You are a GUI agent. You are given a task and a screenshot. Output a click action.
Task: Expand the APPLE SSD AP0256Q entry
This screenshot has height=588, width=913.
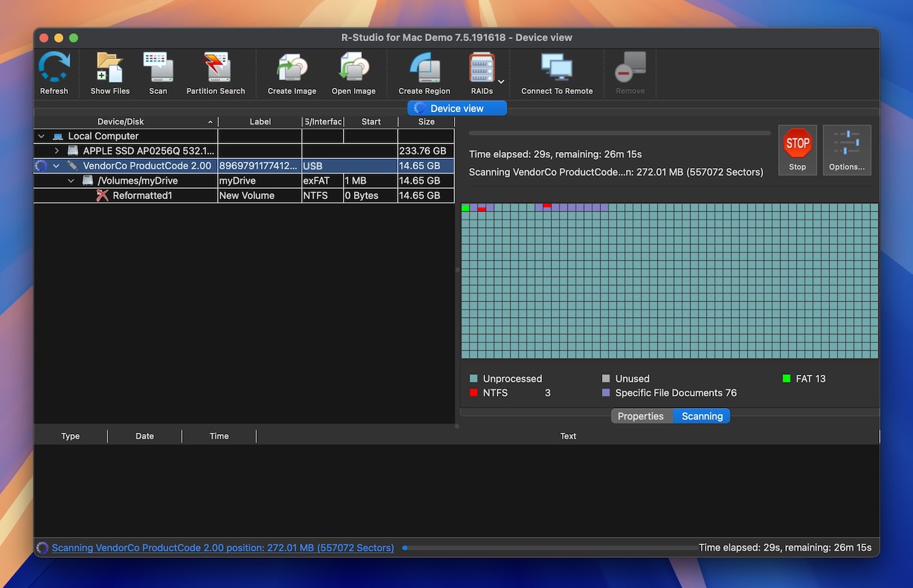56,151
